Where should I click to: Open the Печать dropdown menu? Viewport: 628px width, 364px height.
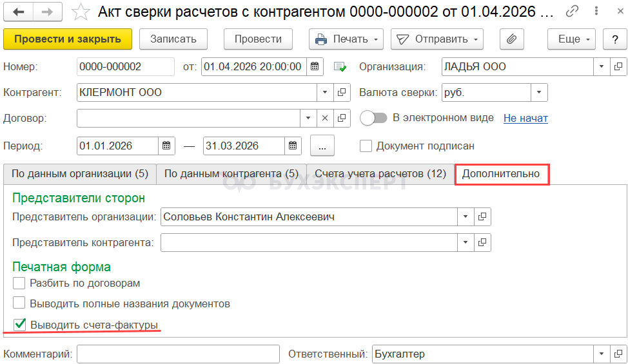click(346, 39)
